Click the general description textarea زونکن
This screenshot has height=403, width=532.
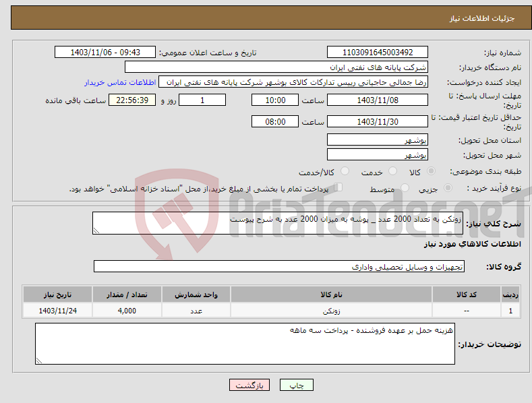pos(278,223)
